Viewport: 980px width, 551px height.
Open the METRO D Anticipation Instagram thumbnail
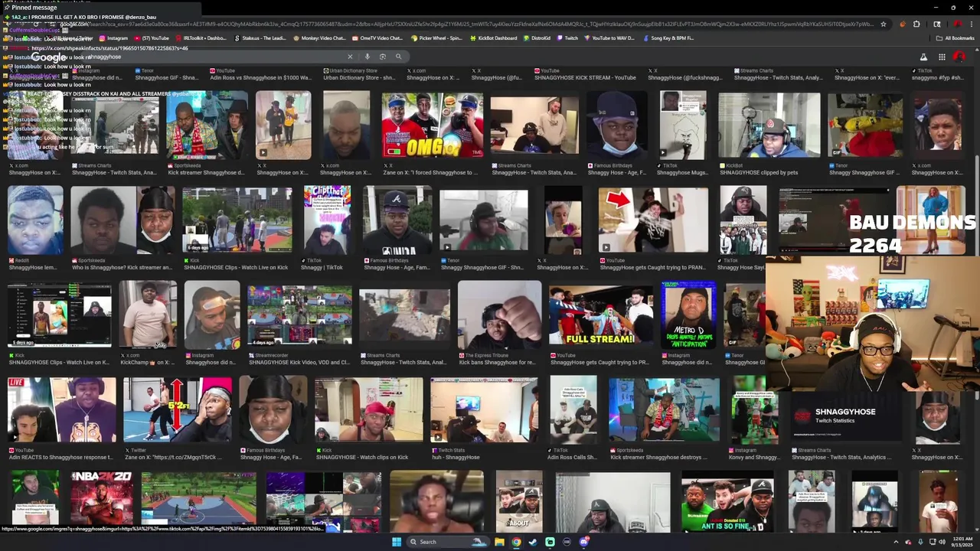point(688,315)
